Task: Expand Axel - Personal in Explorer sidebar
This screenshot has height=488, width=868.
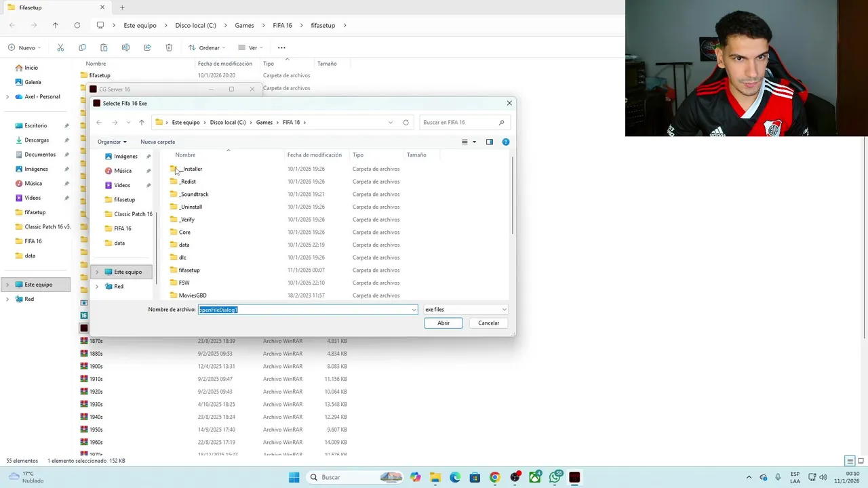Action: point(7,97)
